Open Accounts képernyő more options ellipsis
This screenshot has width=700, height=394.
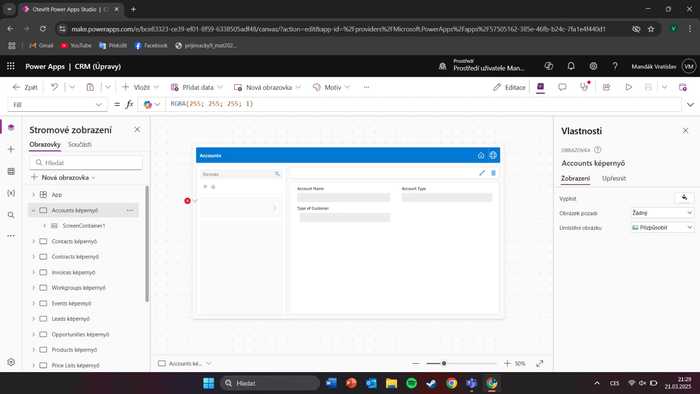pyautogui.click(x=130, y=210)
